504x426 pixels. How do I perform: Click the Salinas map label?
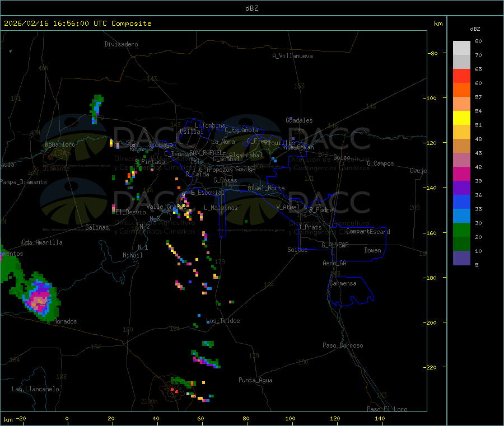(x=97, y=227)
